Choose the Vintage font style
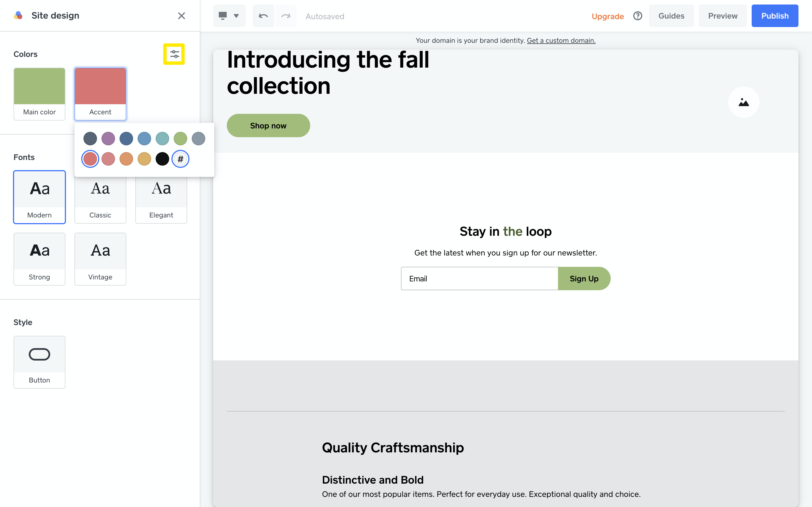 (x=100, y=259)
